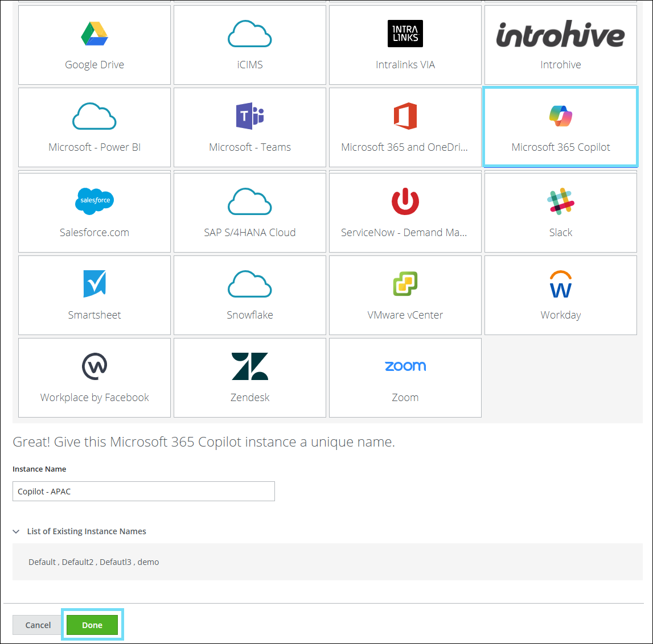Click the Zendesk label

tap(250, 397)
